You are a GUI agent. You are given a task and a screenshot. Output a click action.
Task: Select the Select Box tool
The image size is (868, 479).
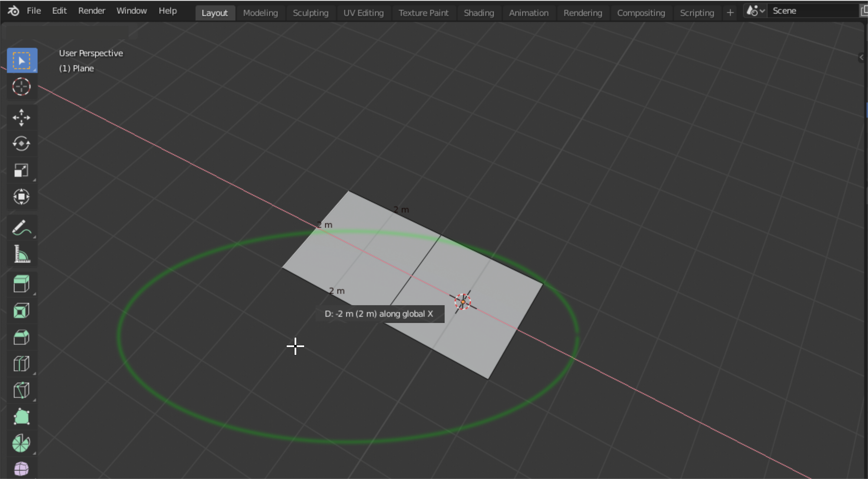pos(22,61)
